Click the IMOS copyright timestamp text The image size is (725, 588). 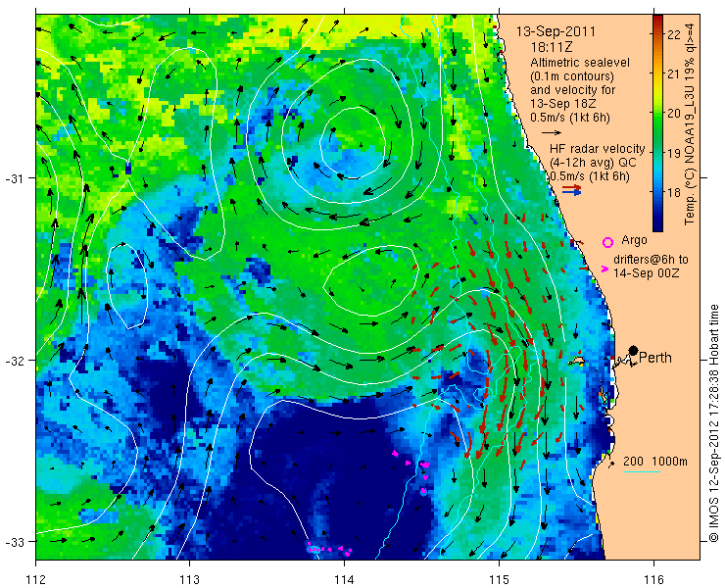(x=713, y=423)
